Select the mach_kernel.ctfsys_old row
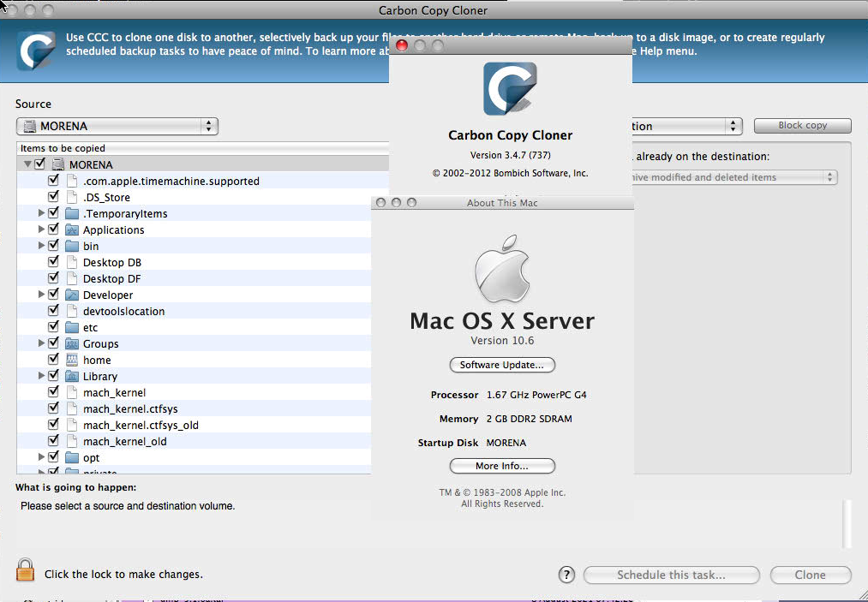This screenshot has height=602, width=868. [194, 425]
